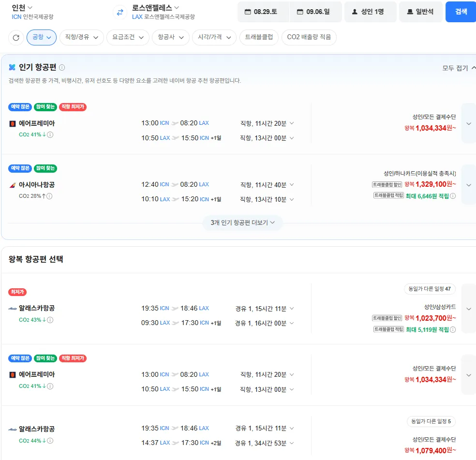Open info icon beside 최대 6,646원 적립
Image resolution: width=476 pixels, height=460 pixels.
pyautogui.click(x=453, y=196)
